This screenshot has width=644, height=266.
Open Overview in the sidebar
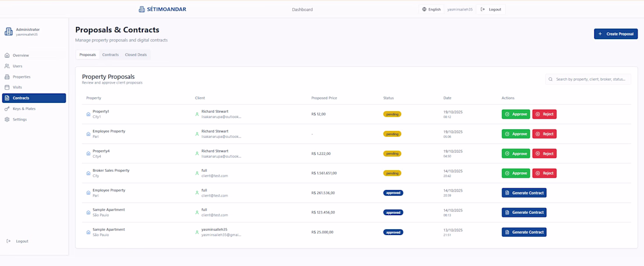pyautogui.click(x=34, y=56)
